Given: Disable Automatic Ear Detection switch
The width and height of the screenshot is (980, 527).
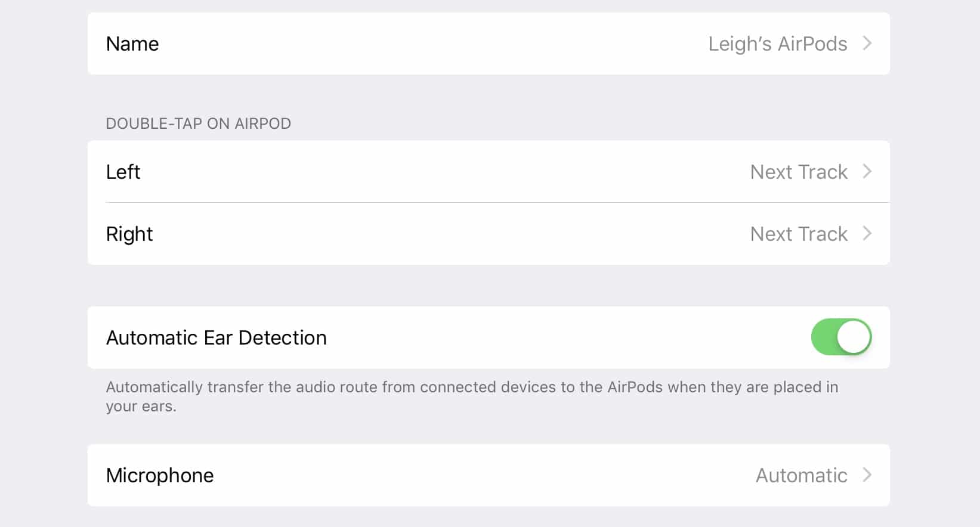Looking at the screenshot, I should click(x=841, y=337).
